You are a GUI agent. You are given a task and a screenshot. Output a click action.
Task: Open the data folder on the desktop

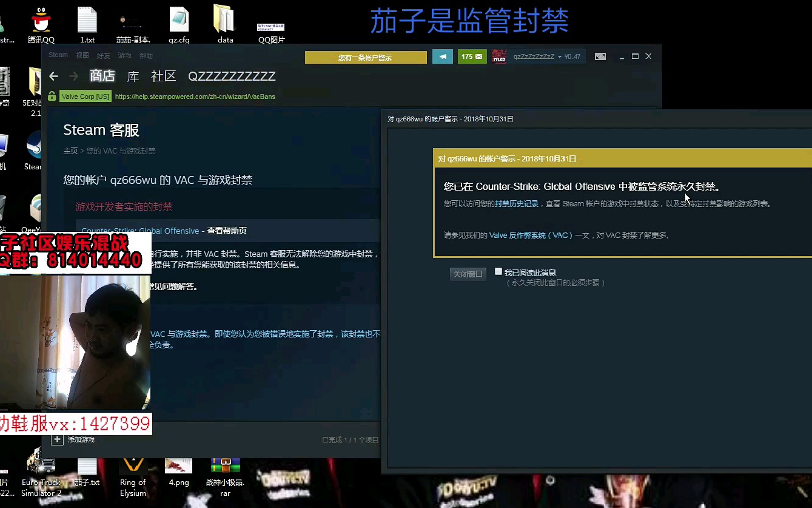coord(224,19)
